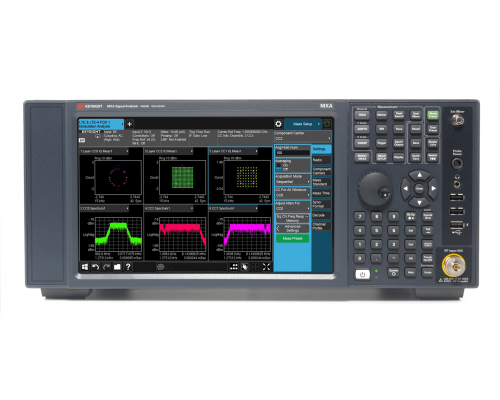Image resolution: width=500 pixels, height=400 pixels.
Task: Switch to the Radio tab
Action: 321,160
